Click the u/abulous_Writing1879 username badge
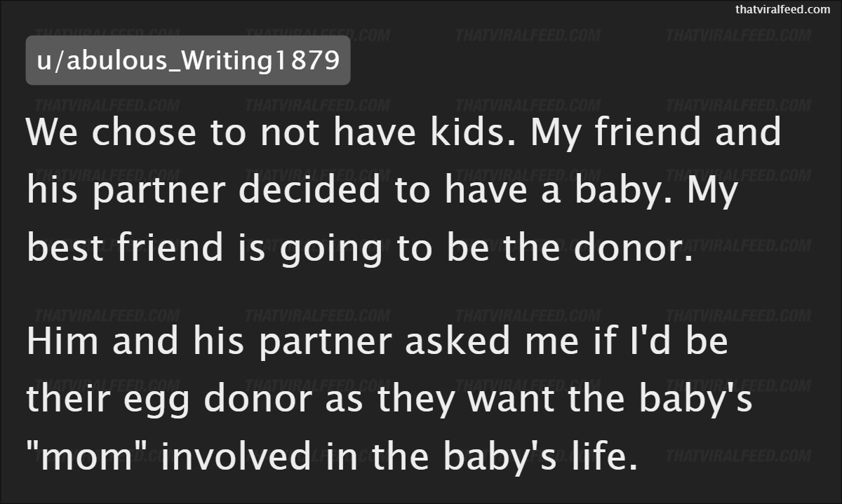This screenshot has width=842, height=504. pos(187,60)
